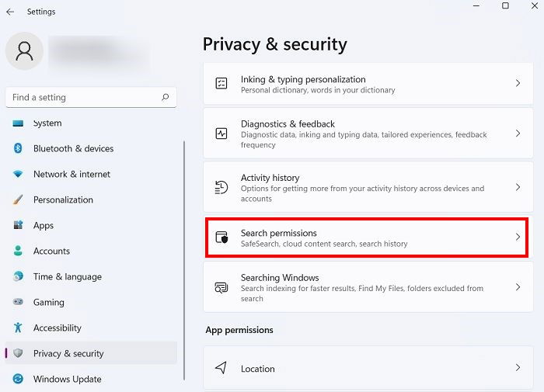Click the 'Privacy & security' page heading
Screen dimensions: 544x392
click(x=275, y=44)
